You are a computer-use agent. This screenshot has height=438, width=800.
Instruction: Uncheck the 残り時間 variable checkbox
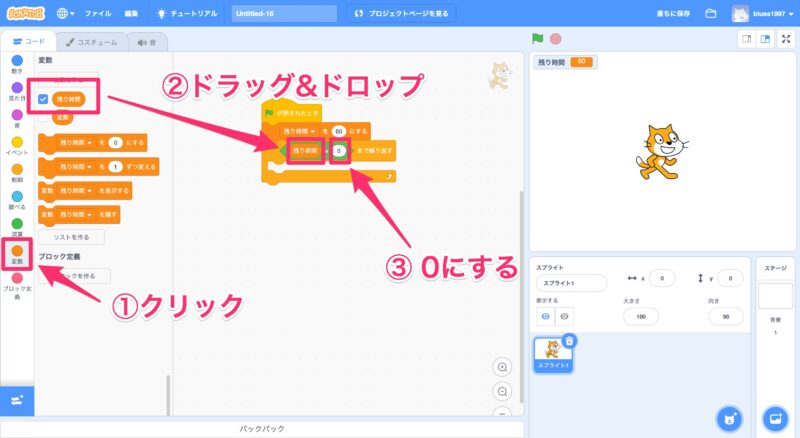[44, 99]
